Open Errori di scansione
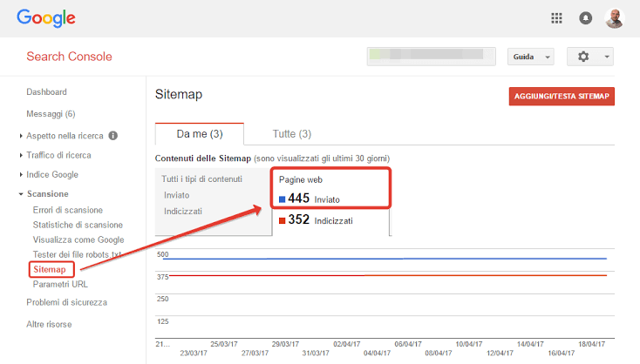This screenshot has width=640, height=364. coord(68,210)
